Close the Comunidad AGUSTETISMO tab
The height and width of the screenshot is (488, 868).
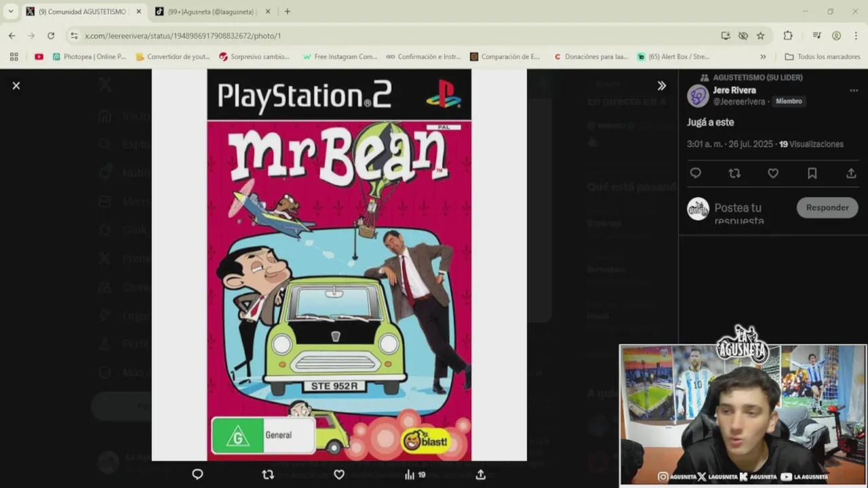coord(138,12)
